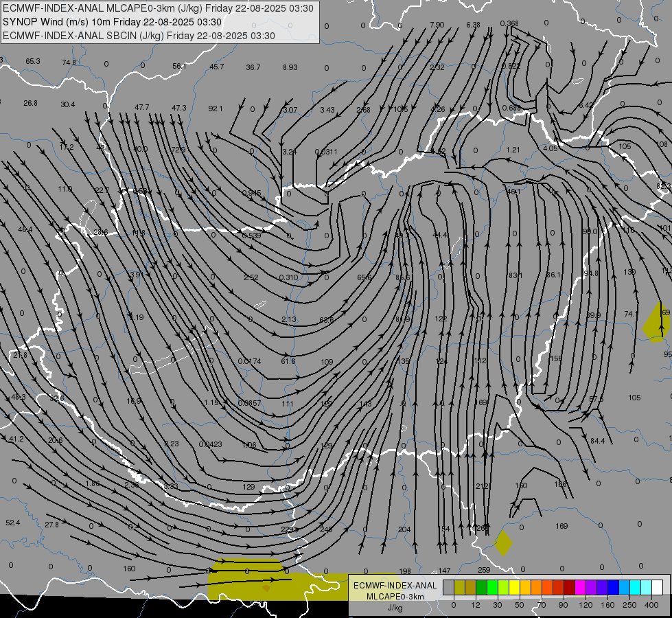The width and height of the screenshot is (672, 618).
Task: Click the map value '4.05'
Action: 551,148
